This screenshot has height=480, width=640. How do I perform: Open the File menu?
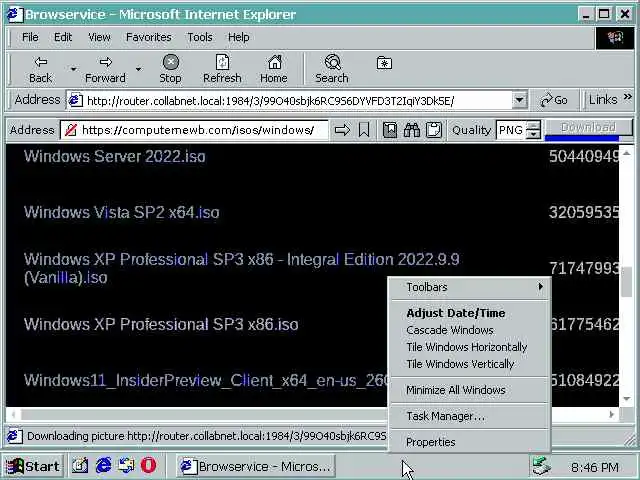(30, 37)
